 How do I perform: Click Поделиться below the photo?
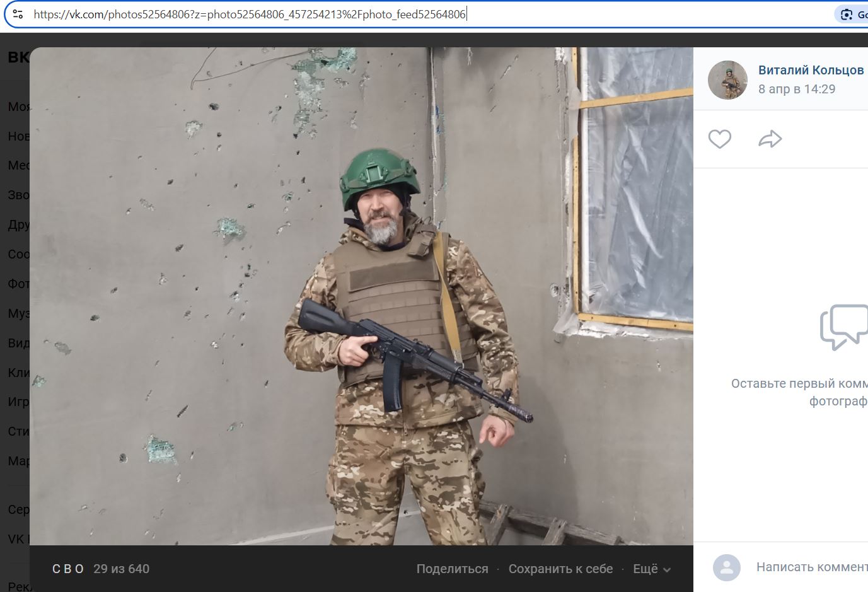[x=452, y=569]
